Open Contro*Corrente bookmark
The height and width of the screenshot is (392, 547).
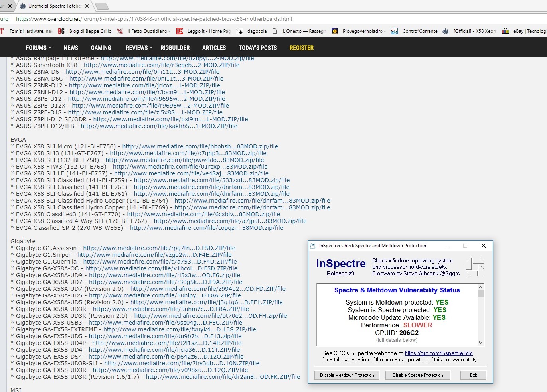coord(415,31)
